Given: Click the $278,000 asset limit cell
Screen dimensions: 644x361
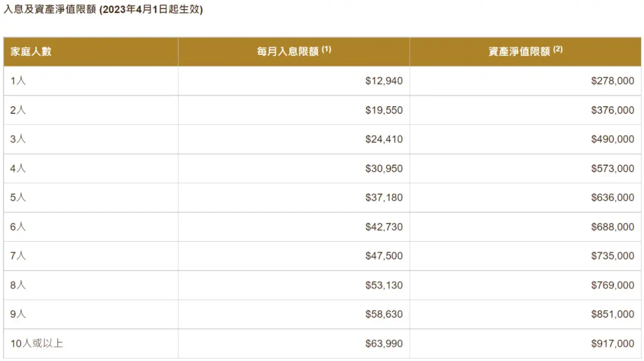Looking at the screenshot, I should pyautogui.click(x=612, y=81).
